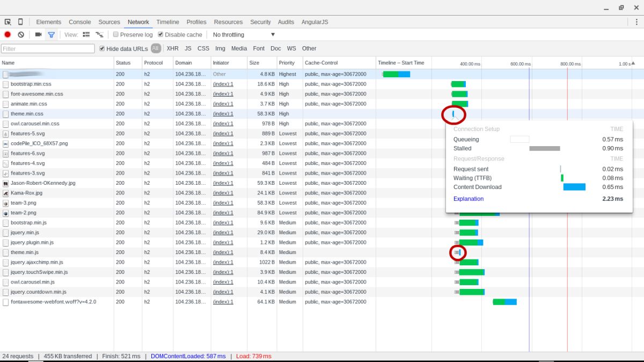This screenshot has width=644, height=362.
Task: Filter requests by JS
Action: click(x=188, y=48)
